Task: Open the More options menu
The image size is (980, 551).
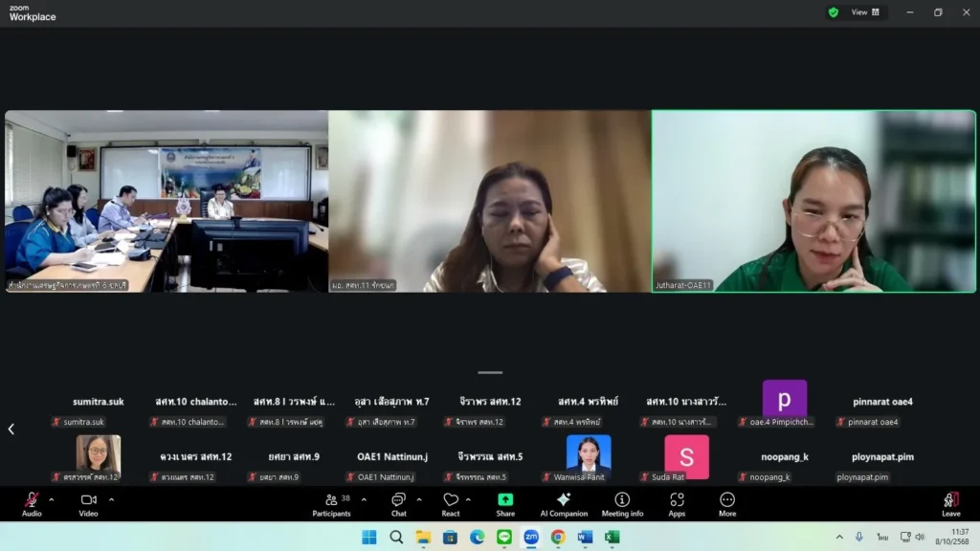Action: (727, 503)
